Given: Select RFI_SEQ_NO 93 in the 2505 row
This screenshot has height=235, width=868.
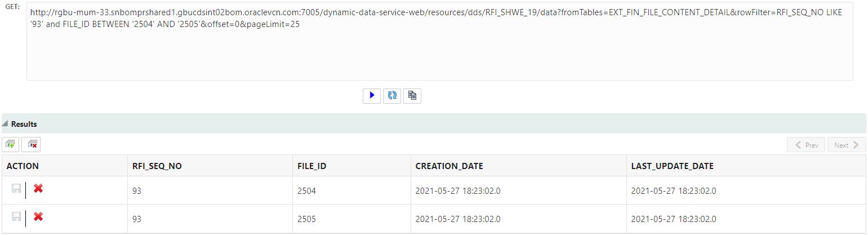Looking at the screenshot, I should click(210, 219).
